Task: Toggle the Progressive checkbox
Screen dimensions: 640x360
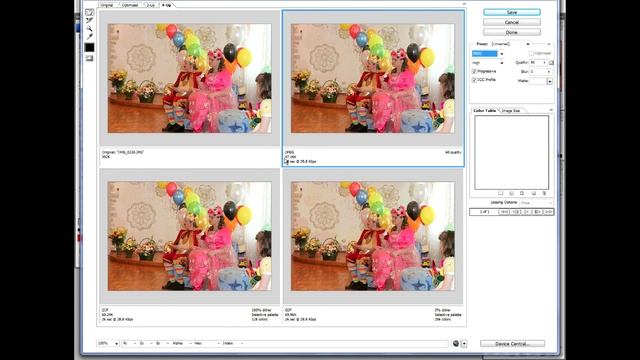Action: coord(474,71)
